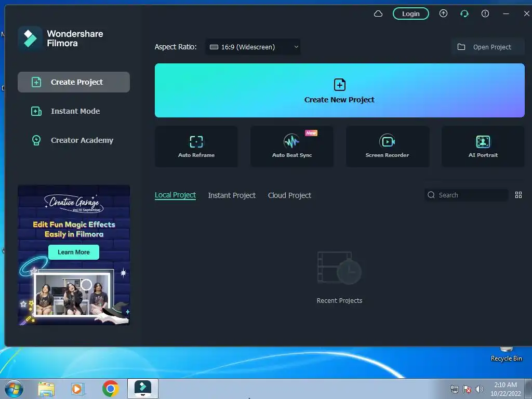Switch to the Cloud Project tab
Screen dimensions: 532x399
289,195
